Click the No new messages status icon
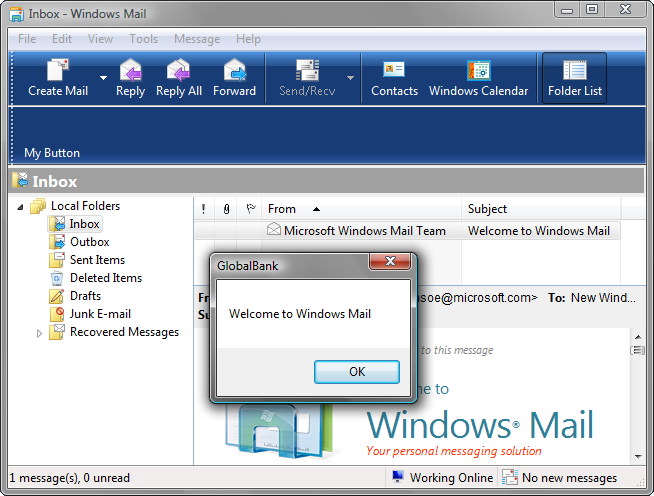This screenshot has width=654, height=496. pyautogui.click(x=509, y=477)
